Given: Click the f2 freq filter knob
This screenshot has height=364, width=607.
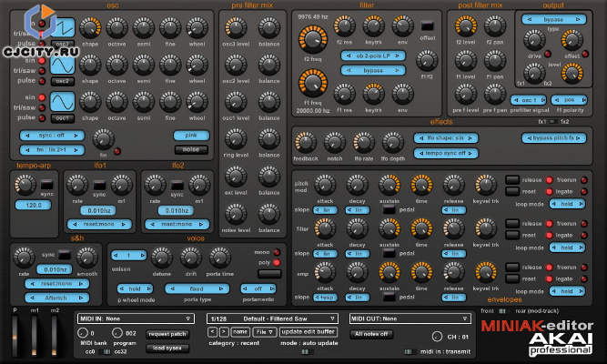Looking at the screenshot, I should click(x=313, y=39).
